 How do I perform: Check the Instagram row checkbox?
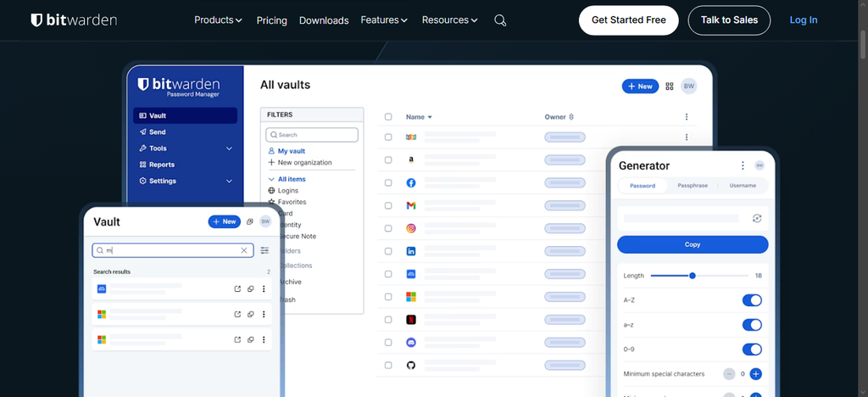coord(388,228)
